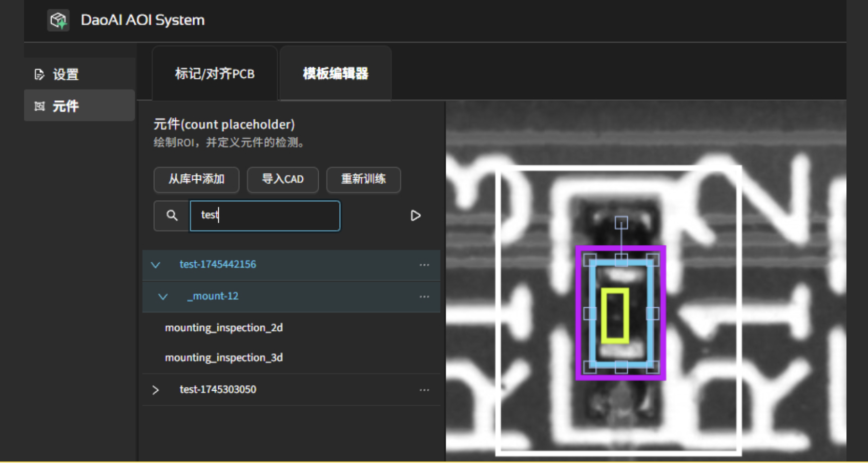Click the settings document icon beside 设置
The image size is (868, 463).
click(x=38, y=75)
